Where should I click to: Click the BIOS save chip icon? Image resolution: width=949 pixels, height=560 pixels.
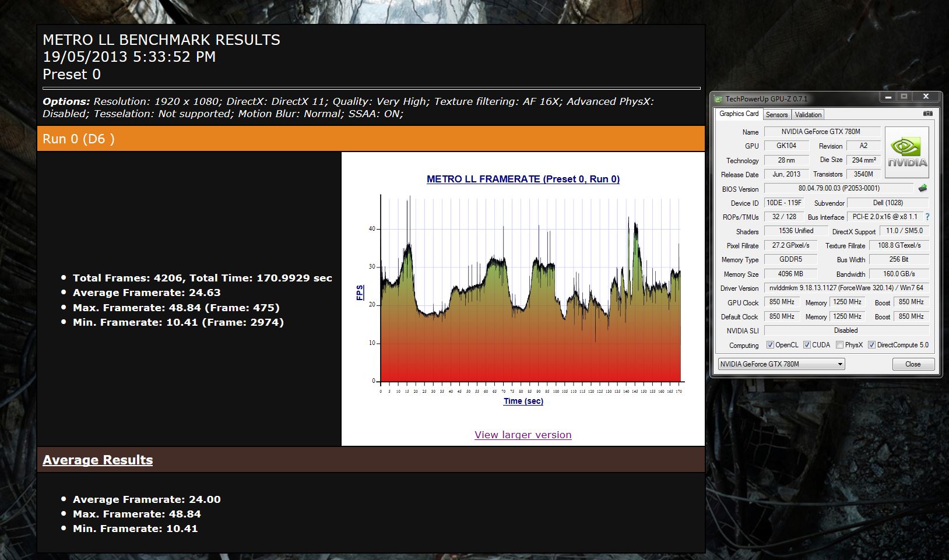[922, 188]
